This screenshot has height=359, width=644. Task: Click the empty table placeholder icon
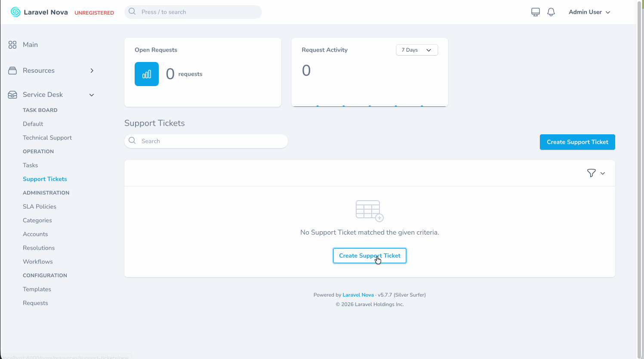pyautogui.click(x=370, y=211)
